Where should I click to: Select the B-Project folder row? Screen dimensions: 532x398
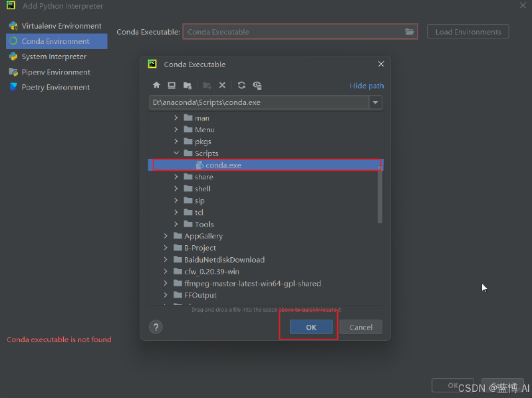[265, 248]
